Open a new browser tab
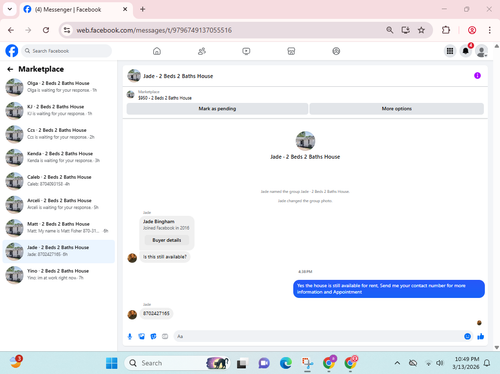 pos(143,9)
